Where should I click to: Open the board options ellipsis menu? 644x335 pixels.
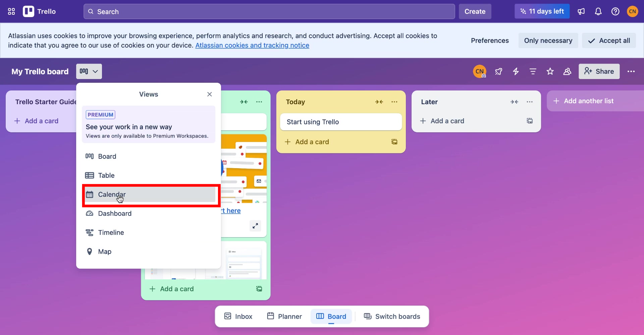click(x=631, y=71)
